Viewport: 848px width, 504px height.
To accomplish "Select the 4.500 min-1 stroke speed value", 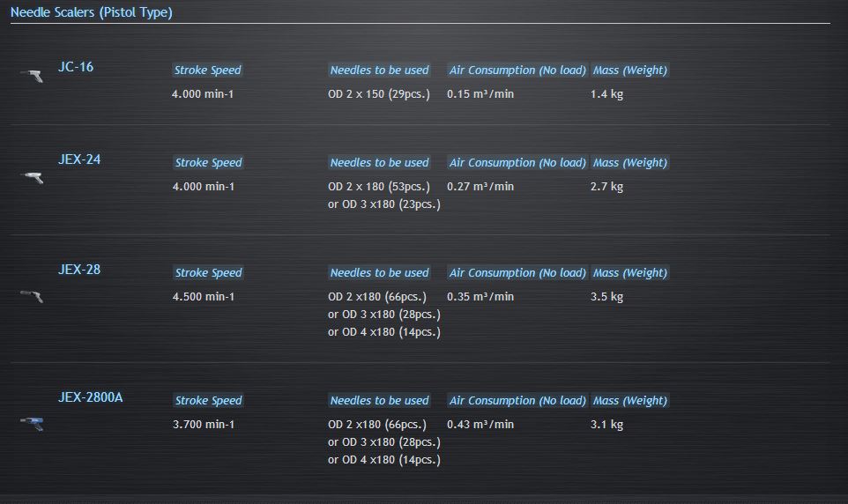I will point(204,297).
